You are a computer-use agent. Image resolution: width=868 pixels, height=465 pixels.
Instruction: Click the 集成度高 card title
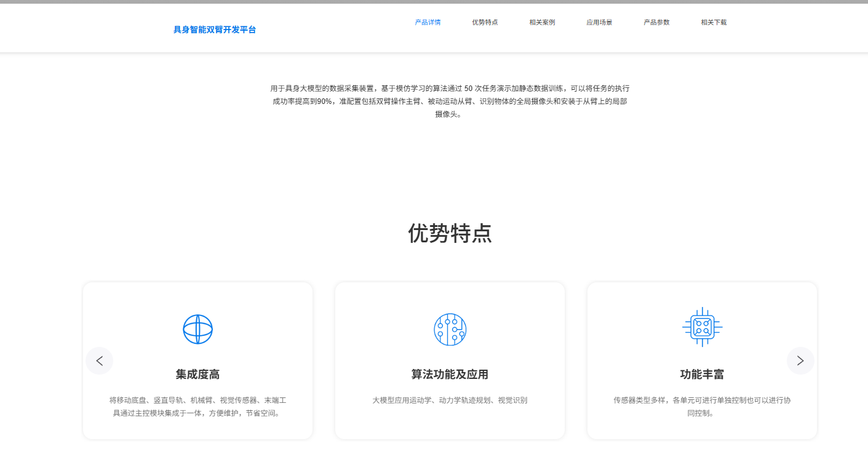(197, 375)
